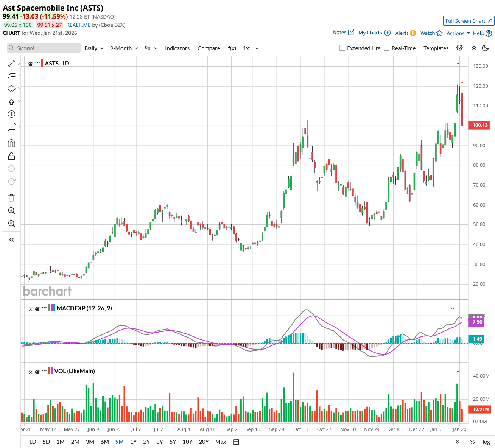Select the polygon shapes drawing tool
The height and width of the screenshot is (448, 495).
(x=11, y=89)
